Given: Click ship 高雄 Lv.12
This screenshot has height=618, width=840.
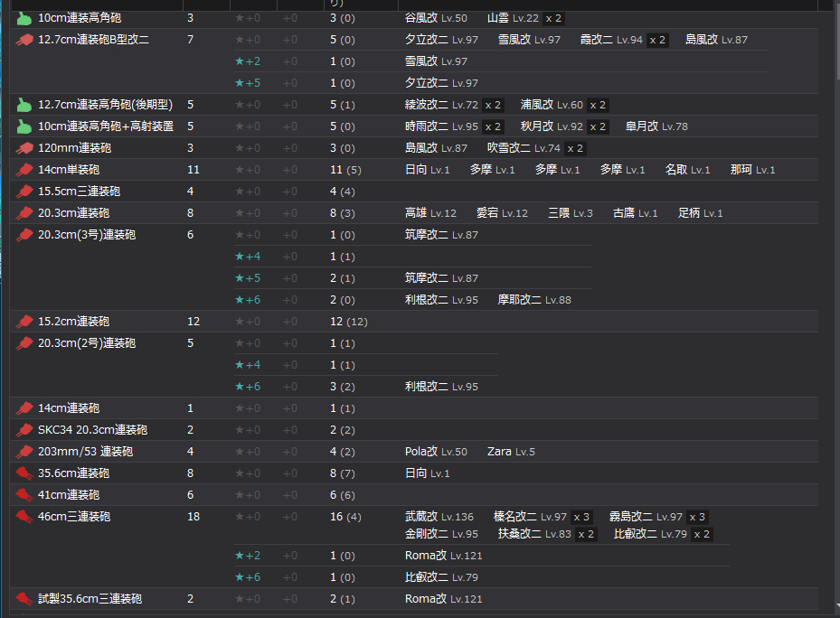Looking at the screenshot, I should coord(430,213).
